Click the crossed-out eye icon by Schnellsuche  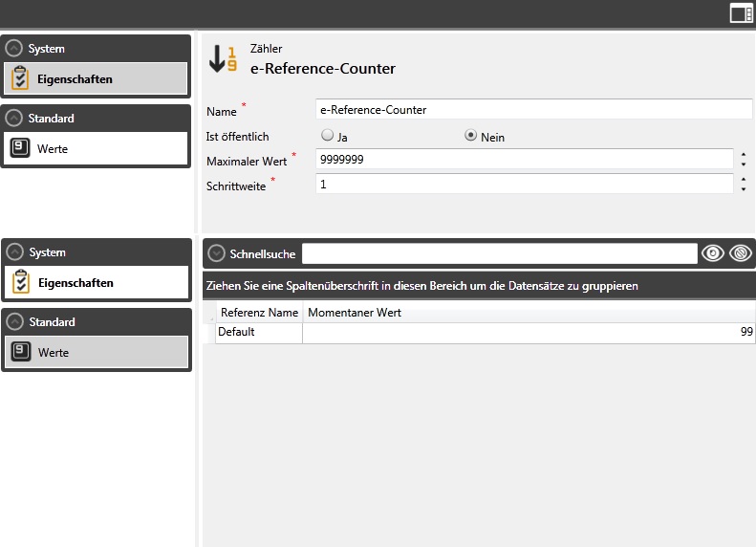tap(740, 252)
